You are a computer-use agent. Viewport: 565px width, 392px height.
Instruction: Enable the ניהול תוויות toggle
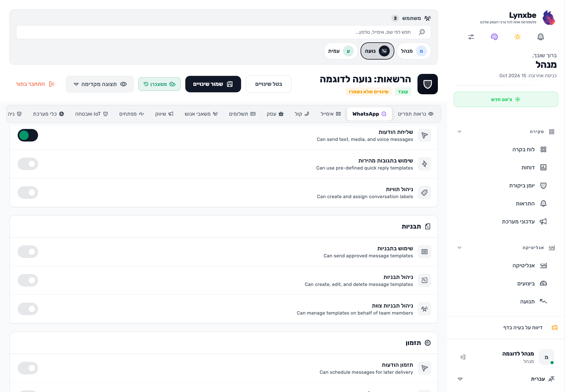(x=28, y=192)
